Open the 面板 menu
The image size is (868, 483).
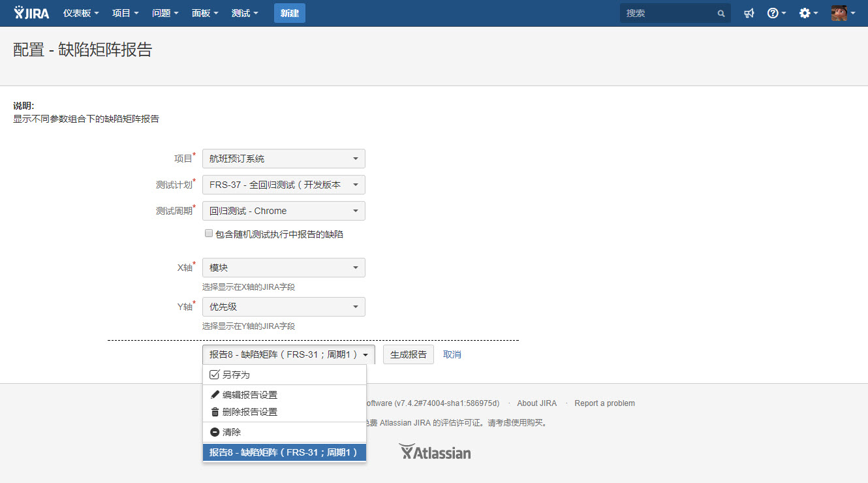(205, 13)
